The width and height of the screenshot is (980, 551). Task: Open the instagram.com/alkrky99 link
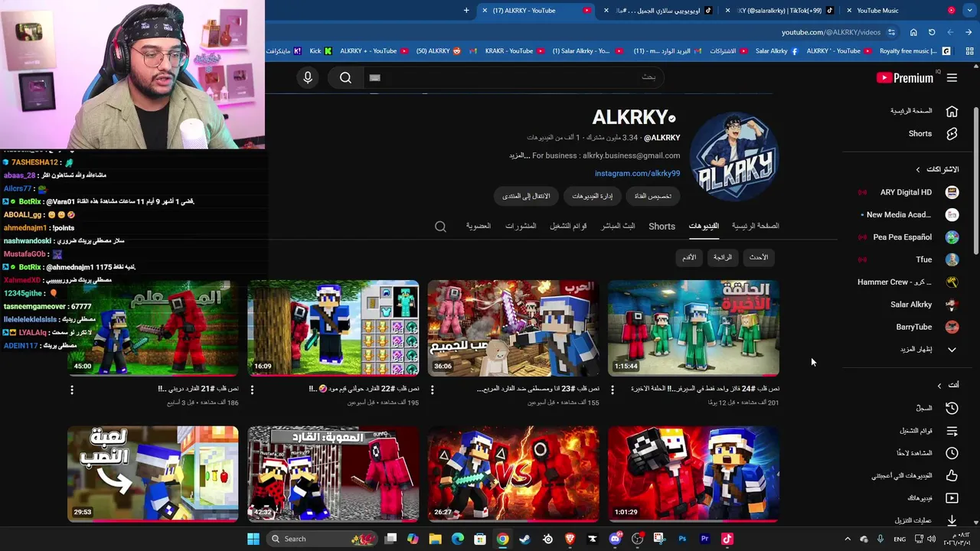point(637,174)
